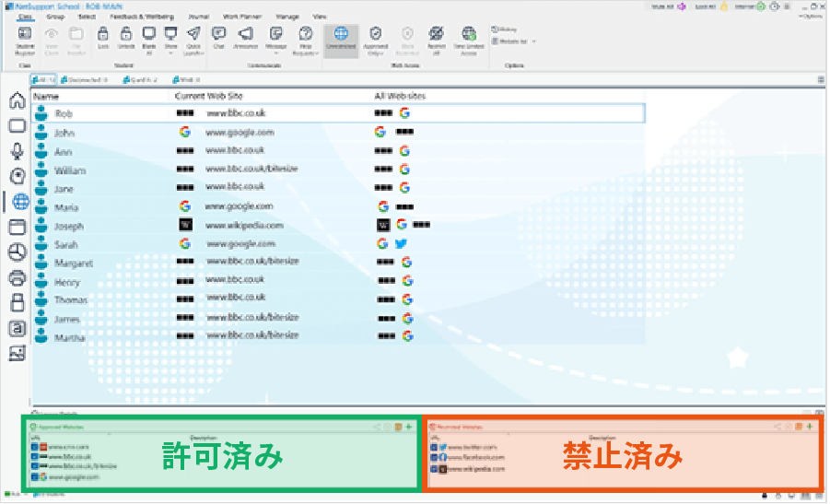Add site with Approved Websites plus icon
This screenshot has width=830, height=504.
409,427
